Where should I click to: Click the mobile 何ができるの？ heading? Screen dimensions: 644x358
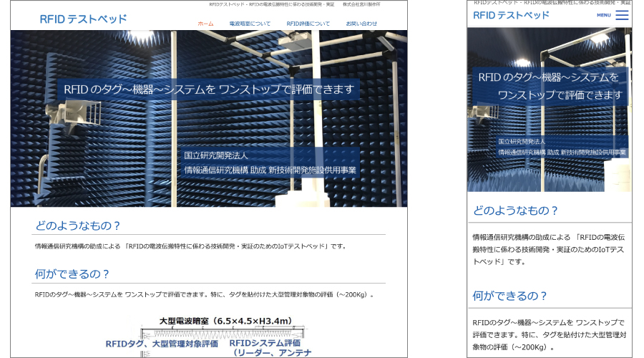tap(509, 296)
